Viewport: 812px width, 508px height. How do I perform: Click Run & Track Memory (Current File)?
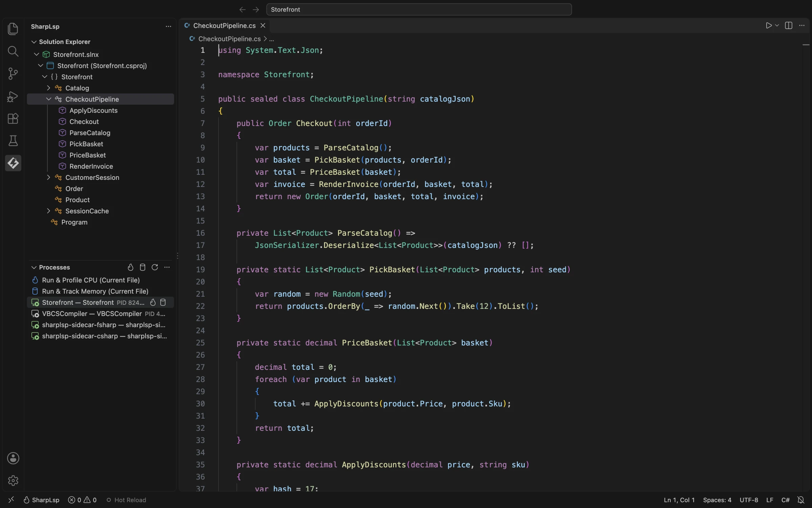100,291
